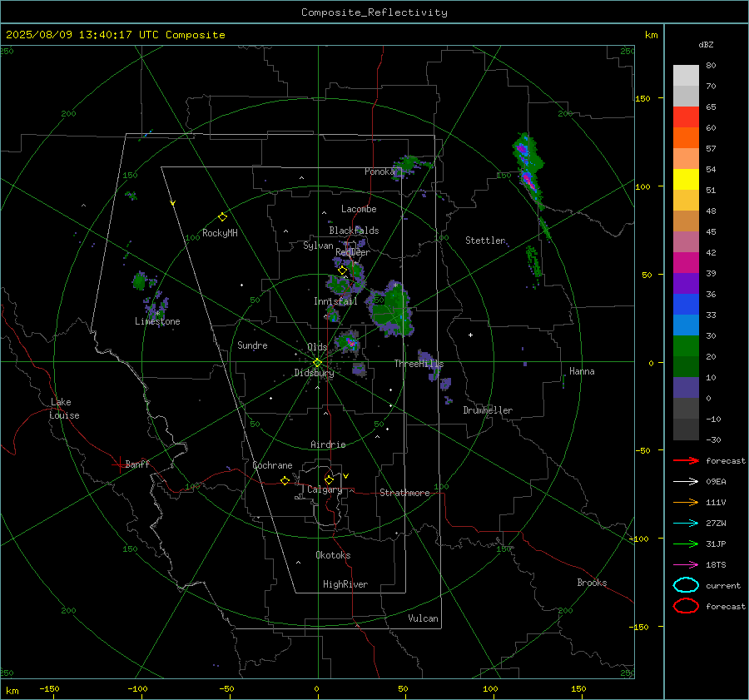The height and width of the screenshot is (700, 749).
Task: Click the HighRiver town label
Action: 345,584
